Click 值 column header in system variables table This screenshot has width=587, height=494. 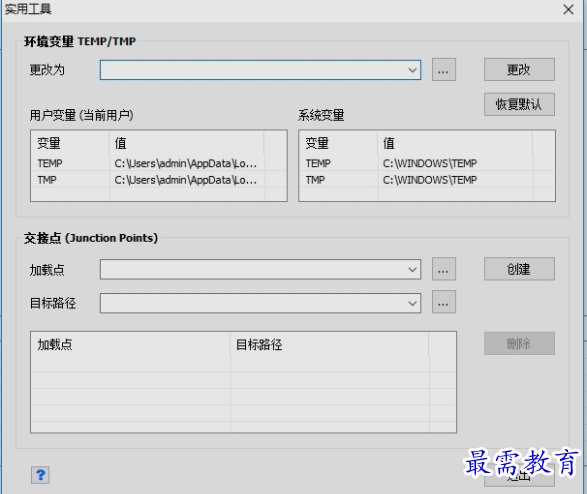[x=455, y=143]
